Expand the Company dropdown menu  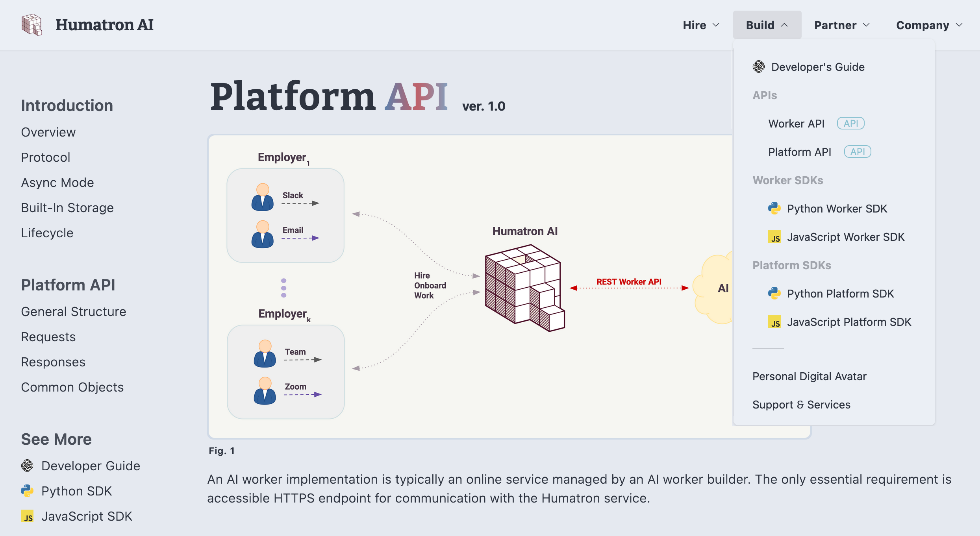pyautogui.click(x=928, y=24)
